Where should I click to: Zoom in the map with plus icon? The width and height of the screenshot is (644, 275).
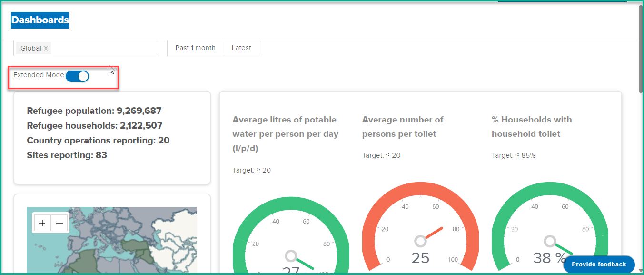click(42, 223)
